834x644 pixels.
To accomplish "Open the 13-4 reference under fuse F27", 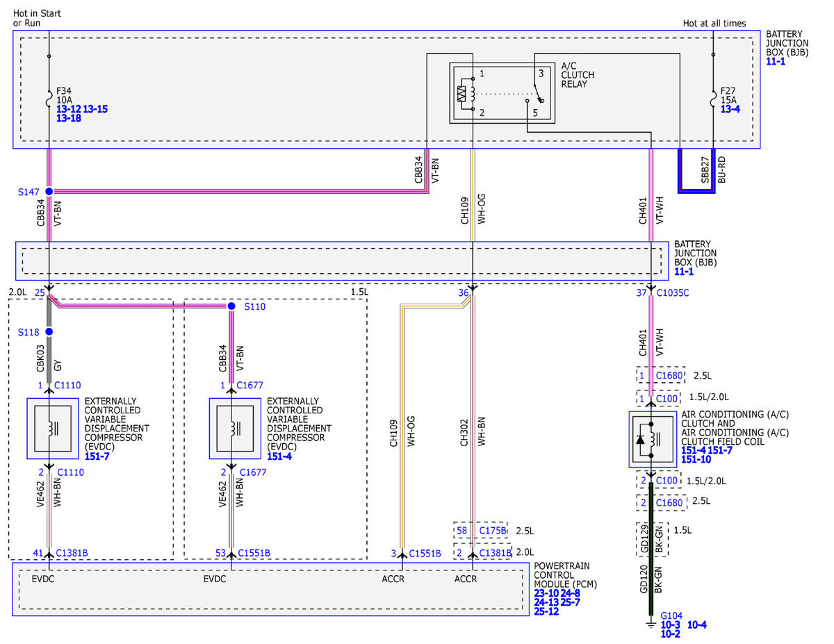I will [x=730, y=109].
